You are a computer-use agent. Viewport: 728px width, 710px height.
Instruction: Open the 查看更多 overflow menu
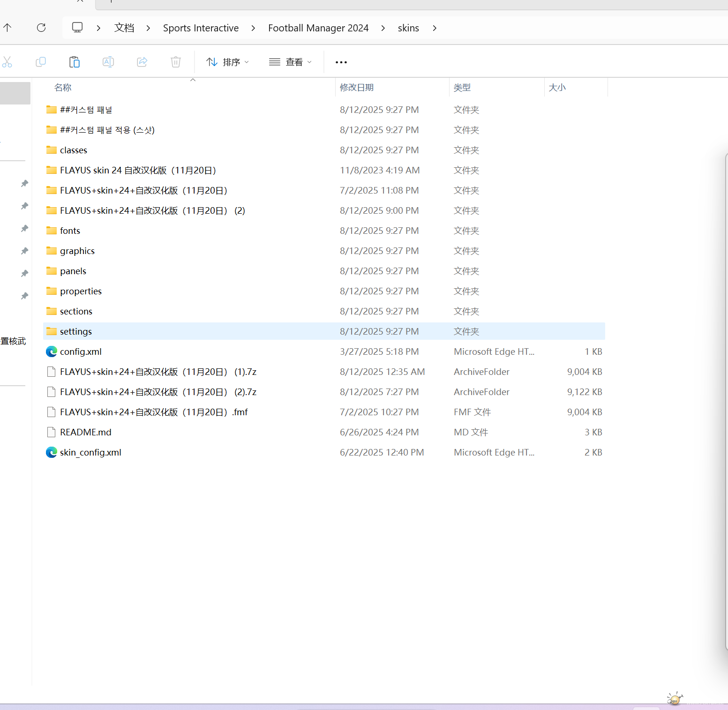[x=341, y=61]
